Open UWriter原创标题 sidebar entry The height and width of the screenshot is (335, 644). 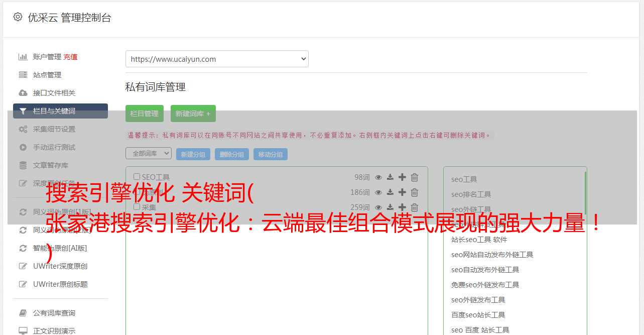[x=60, y=284]
